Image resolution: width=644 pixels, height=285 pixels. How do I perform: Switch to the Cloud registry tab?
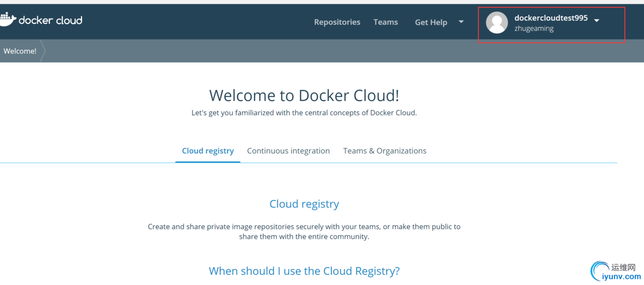[208, 151]
